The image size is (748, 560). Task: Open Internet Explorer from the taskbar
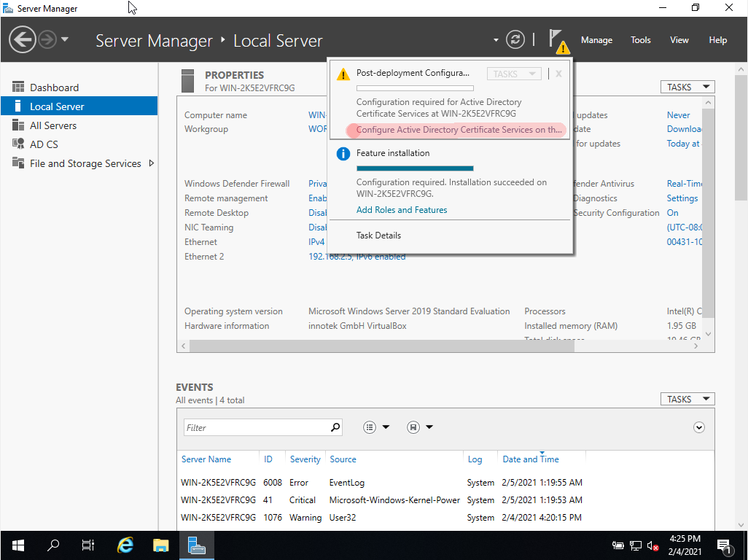pos(125,545)
